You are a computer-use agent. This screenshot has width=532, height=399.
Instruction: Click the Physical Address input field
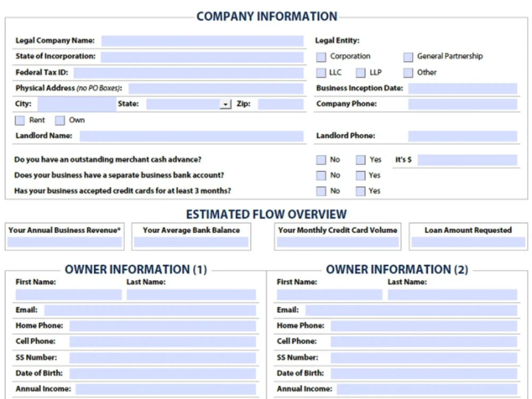(216, 88)
